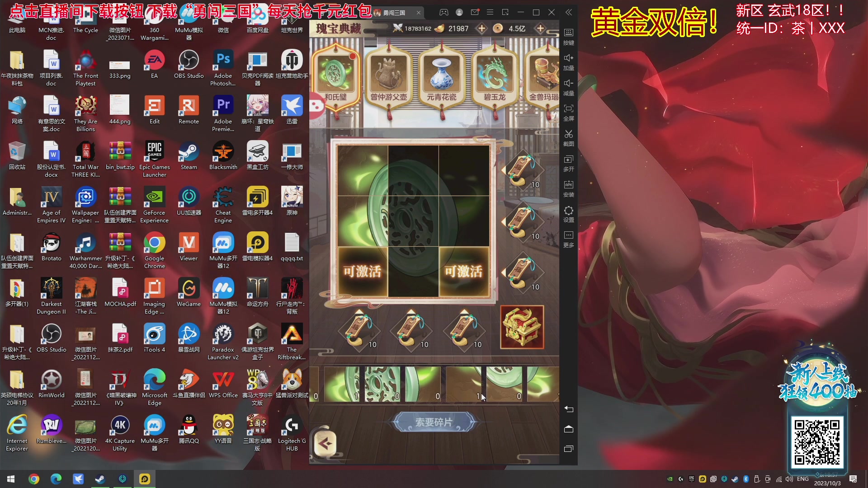Screen dimensions: 868x488
Task: Open the 按键 keyboard mapping tool
Action: 569,37
